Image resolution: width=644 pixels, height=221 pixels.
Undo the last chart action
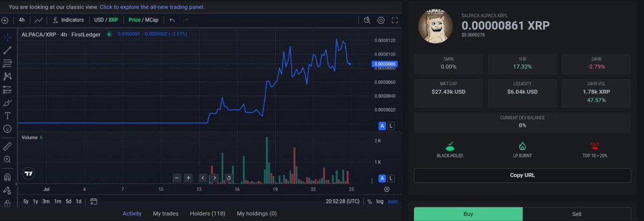point(172,20)
